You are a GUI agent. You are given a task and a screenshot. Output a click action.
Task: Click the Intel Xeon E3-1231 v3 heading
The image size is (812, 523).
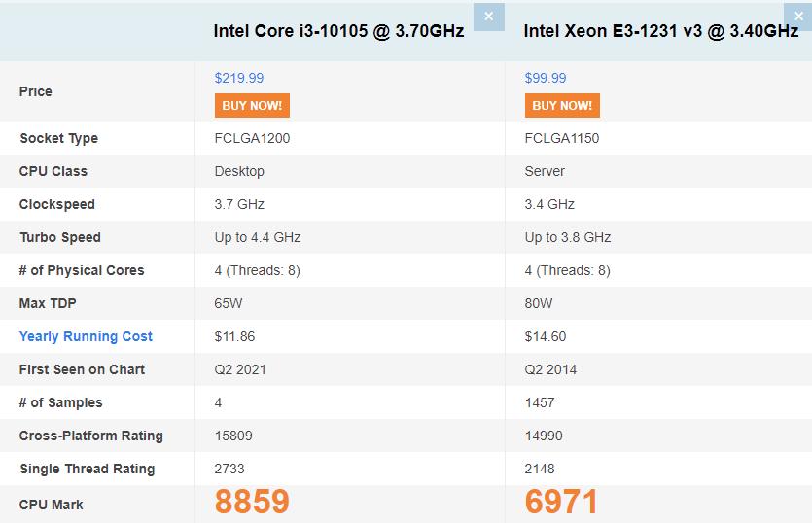click(x=661, y=30)
